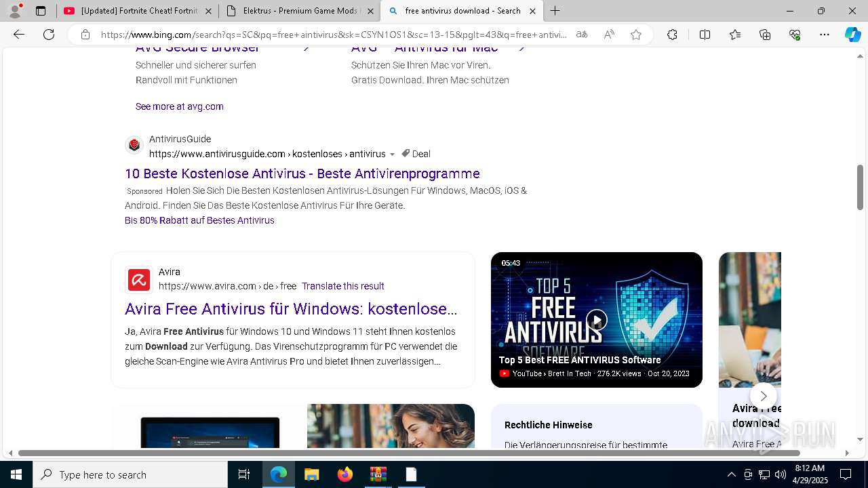Click the Type here to search box
Viewport: 868px width, 488px height.
[x=130, y=474]
